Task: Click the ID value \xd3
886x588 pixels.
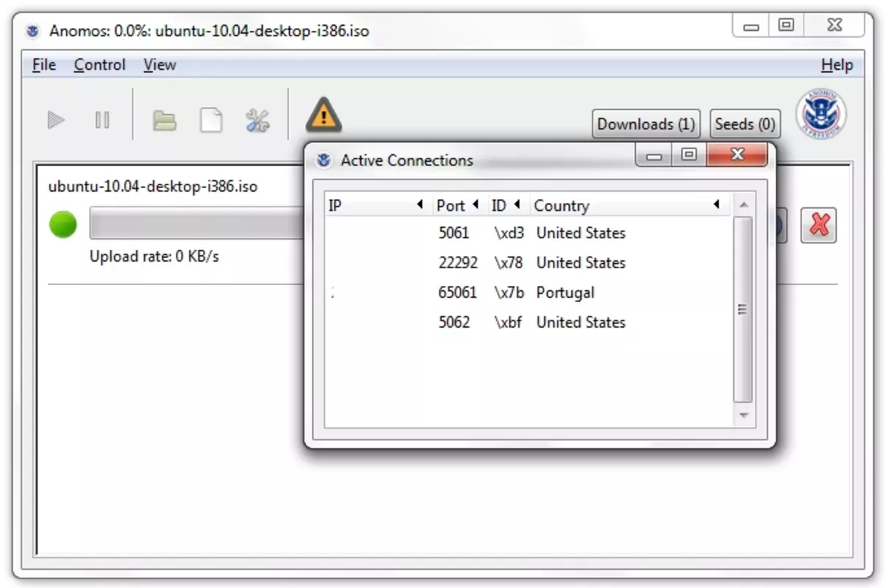Action: (509, 233)
